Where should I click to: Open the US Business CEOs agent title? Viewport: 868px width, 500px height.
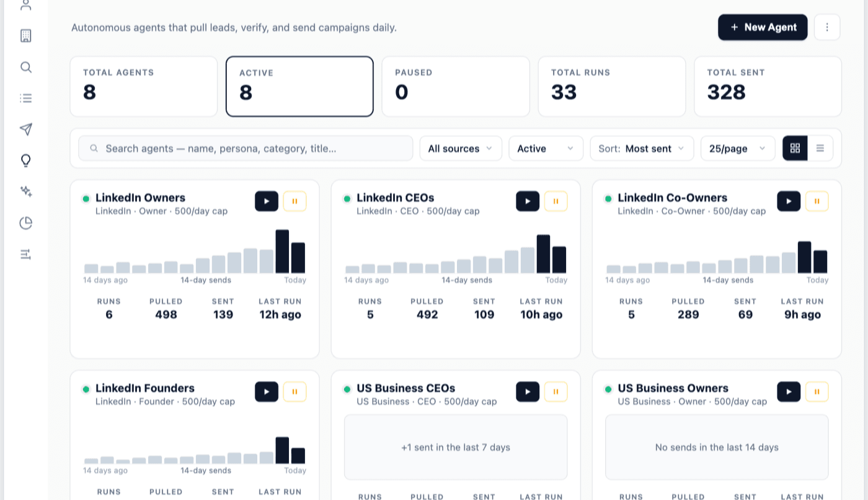click(x=406, y=388)
